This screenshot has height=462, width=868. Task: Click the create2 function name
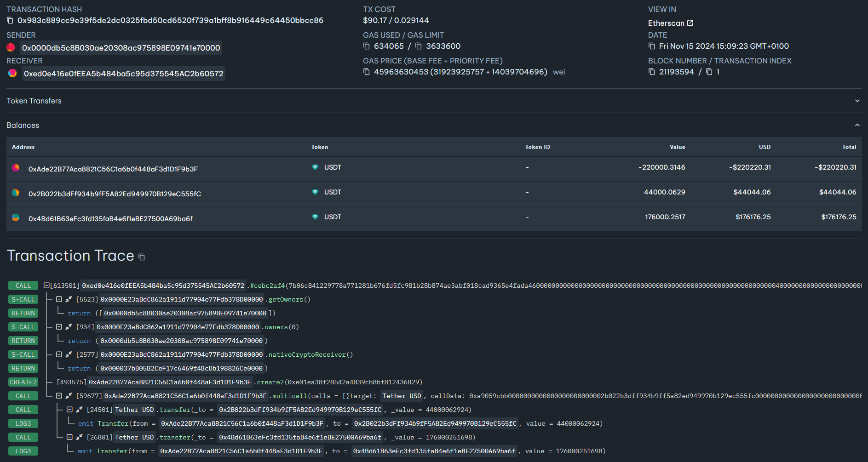click(x=271, y=382)
